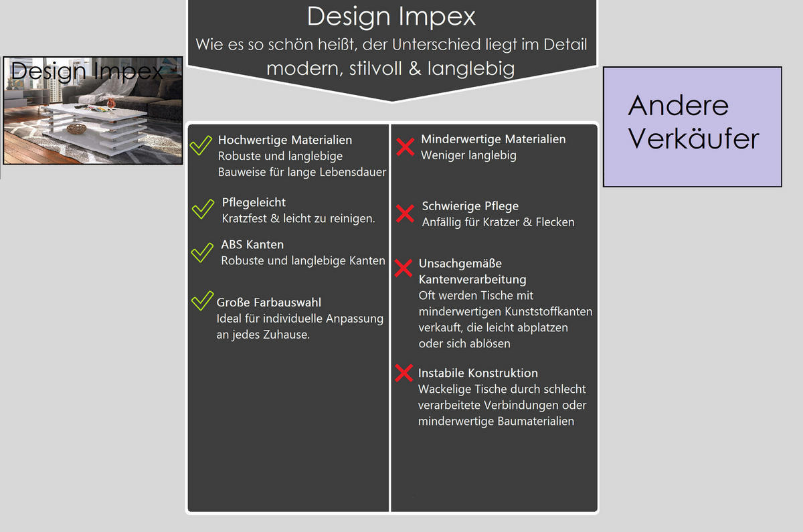Click the purple Andere Verkäufer box

pos(693,126)
